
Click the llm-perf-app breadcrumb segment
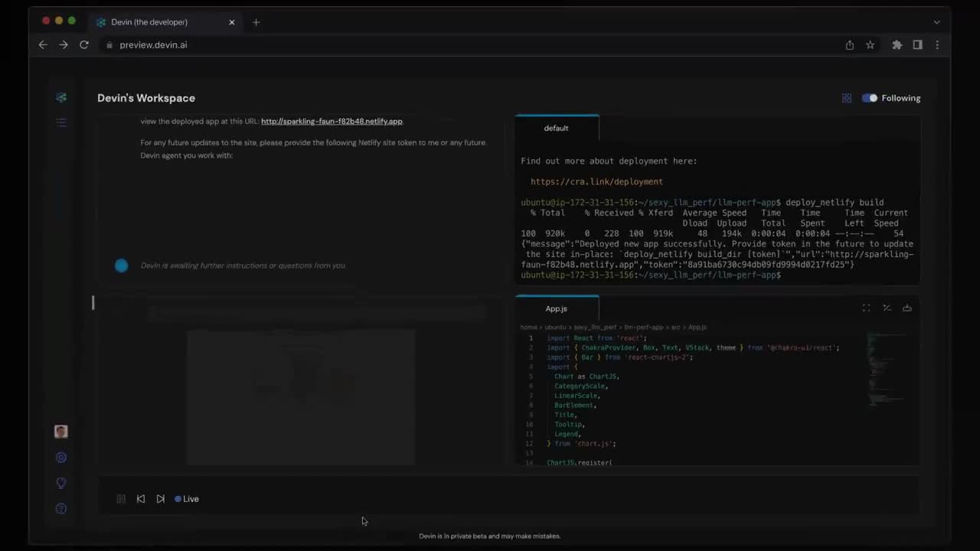[x=644, y=327]
